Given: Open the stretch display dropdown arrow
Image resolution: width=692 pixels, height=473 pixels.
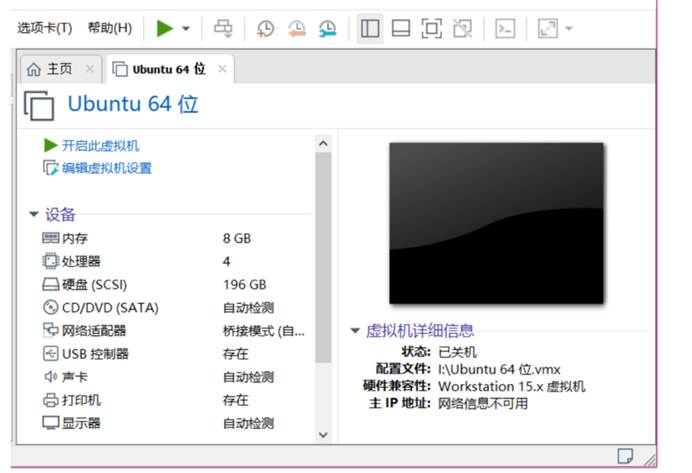Looking at the screenshot, I should click(x=569, y=29).
